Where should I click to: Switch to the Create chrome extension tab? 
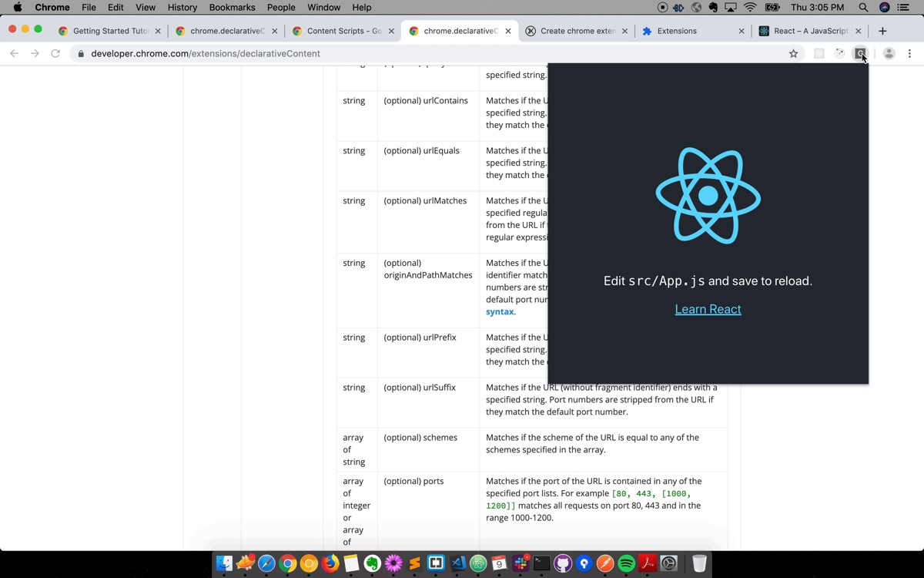pyautogui.click(x=577, y=31)
